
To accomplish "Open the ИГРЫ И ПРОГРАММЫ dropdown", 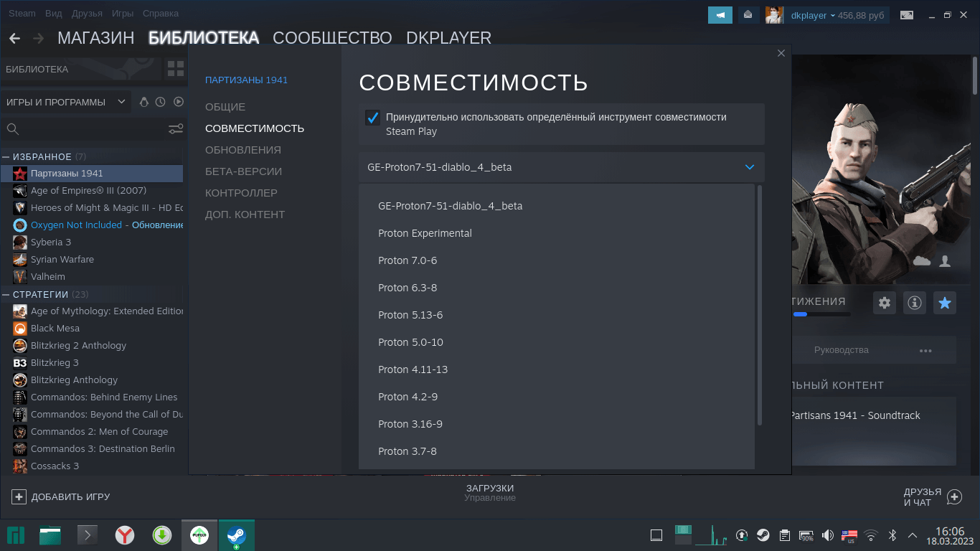I will 66,102.
